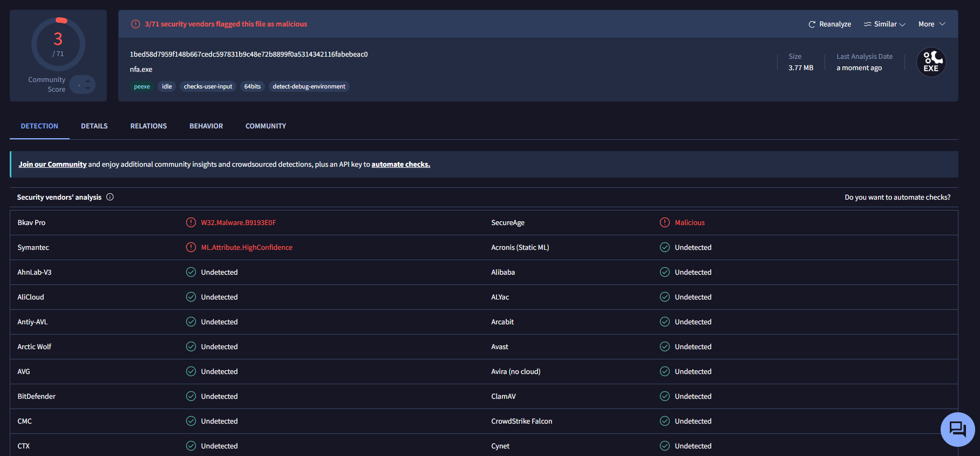Image resolution: width=980 pixels, height=456 pixels.
Task: Click the detection score circle showing 3/71
Action: (x=58, y=44)
